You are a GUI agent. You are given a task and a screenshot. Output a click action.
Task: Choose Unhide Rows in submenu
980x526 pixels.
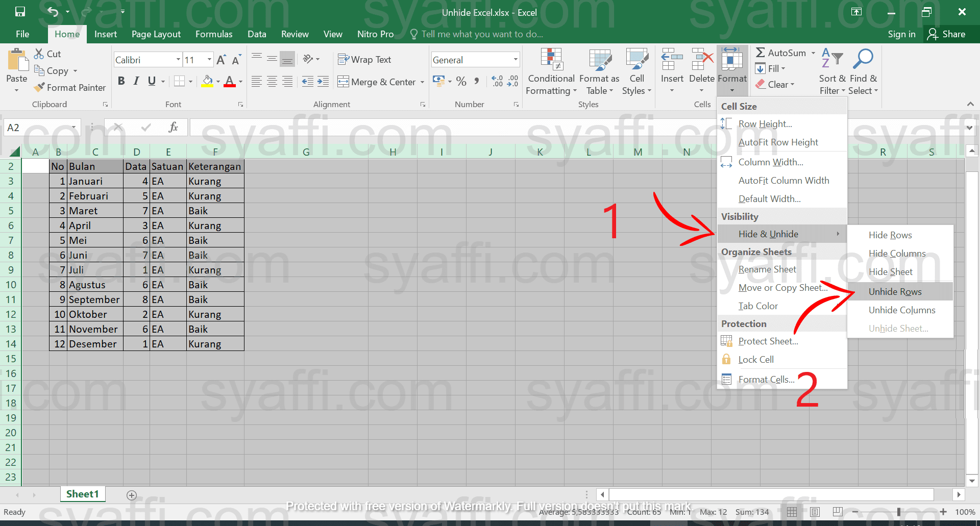(x=900, y=292)
